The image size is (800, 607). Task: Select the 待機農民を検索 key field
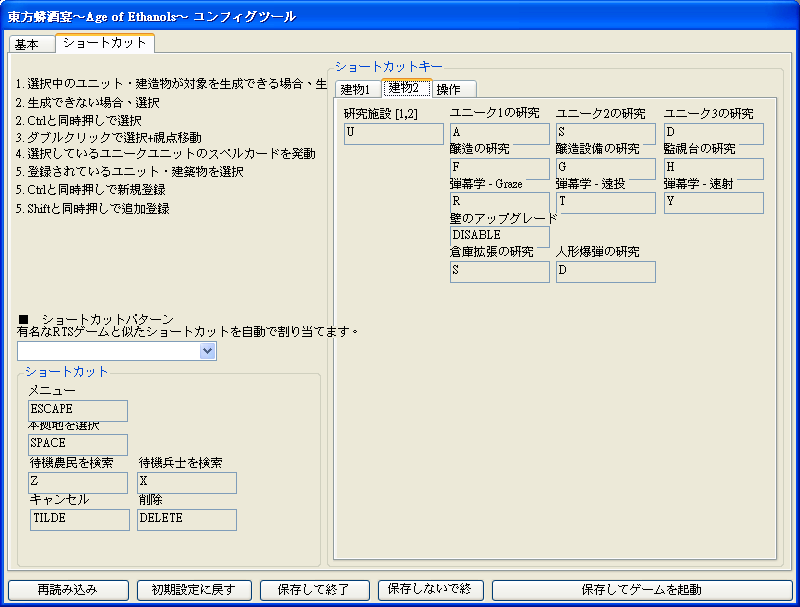tap(78, 482)
